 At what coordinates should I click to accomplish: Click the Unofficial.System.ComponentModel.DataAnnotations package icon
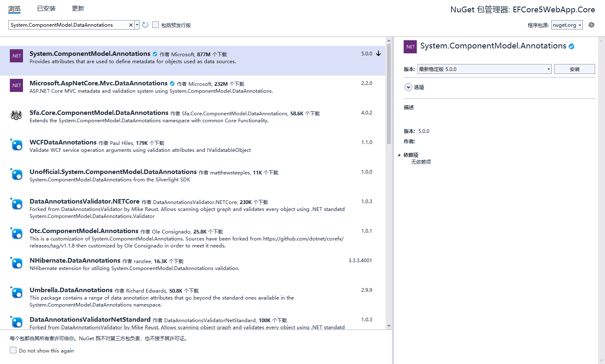[x=16, y=174]
